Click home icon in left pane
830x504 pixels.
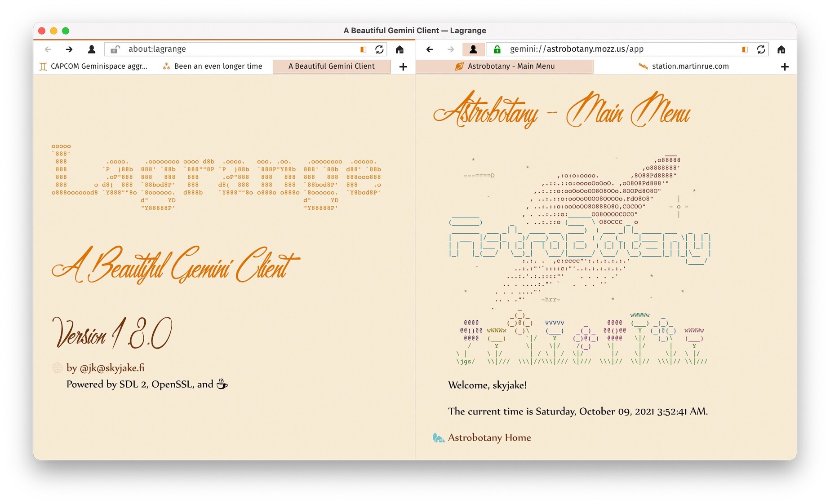[x=399, y=49]
